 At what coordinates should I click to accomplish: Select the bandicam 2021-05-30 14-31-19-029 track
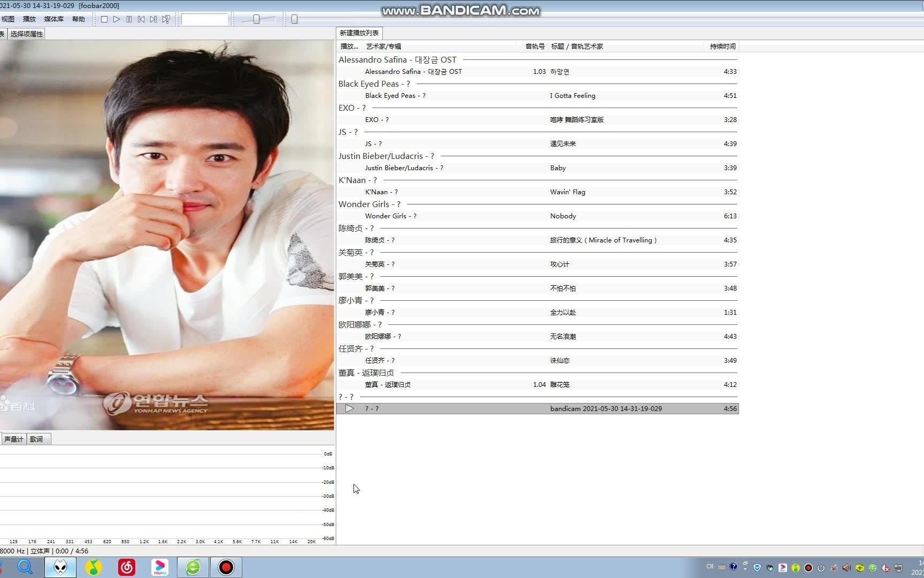tap(537, 409)
